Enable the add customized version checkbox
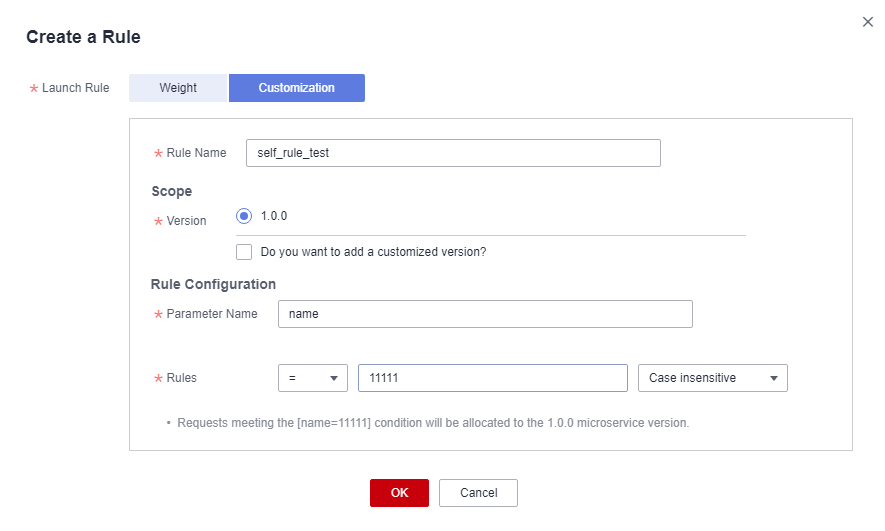Viewport: 885px width, 531px height. click(x=244, y=252)
